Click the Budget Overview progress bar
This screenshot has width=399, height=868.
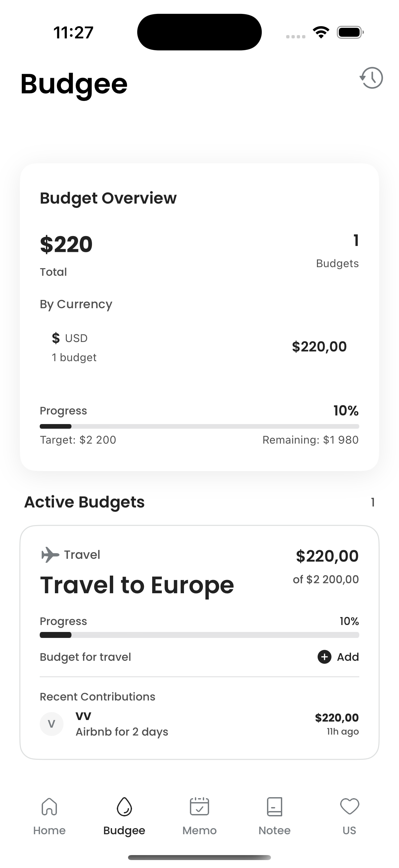(x=199, y=426)
